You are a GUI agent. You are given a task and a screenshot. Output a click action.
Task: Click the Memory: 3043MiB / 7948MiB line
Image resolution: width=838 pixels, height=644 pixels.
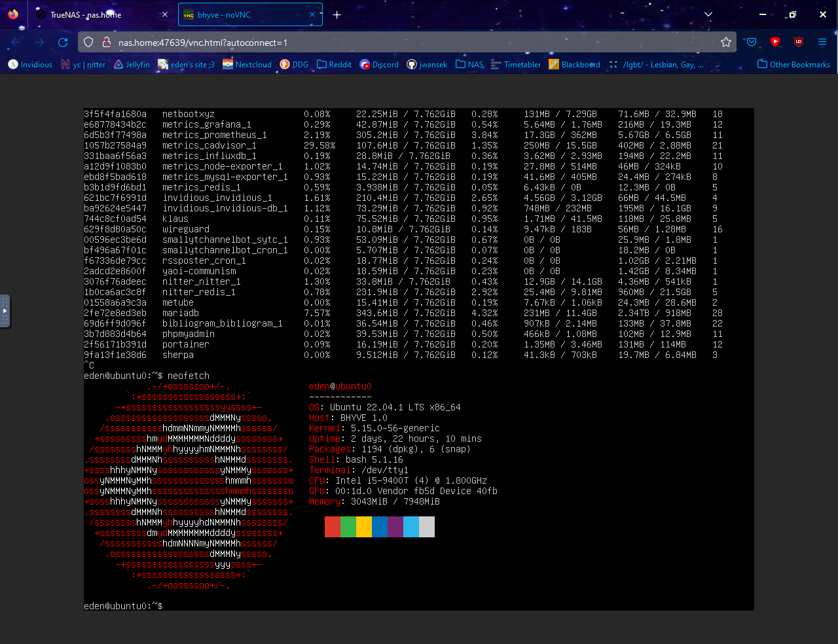[374, 501]
